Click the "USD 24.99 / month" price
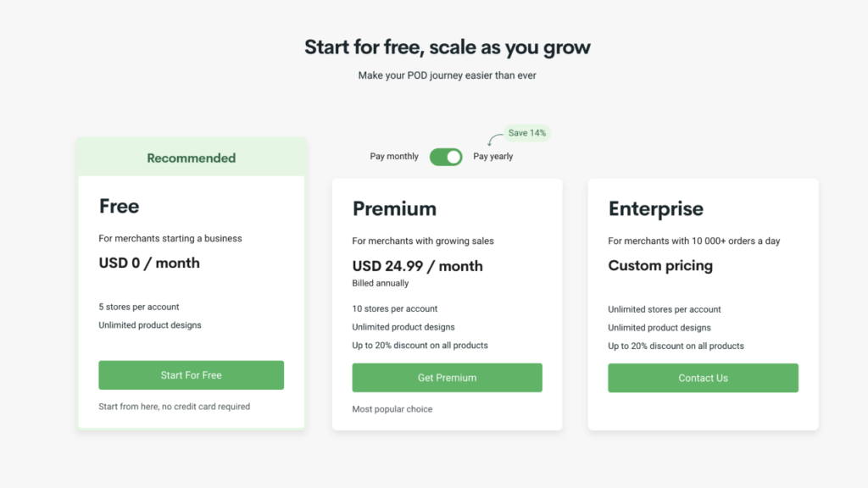The width and height of the screenshot is (868, 488). 417,266
